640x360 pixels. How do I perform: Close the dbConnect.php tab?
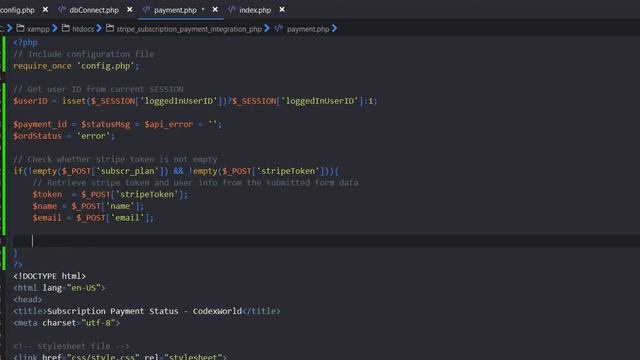pyautogui.click(x=129, y=9)
